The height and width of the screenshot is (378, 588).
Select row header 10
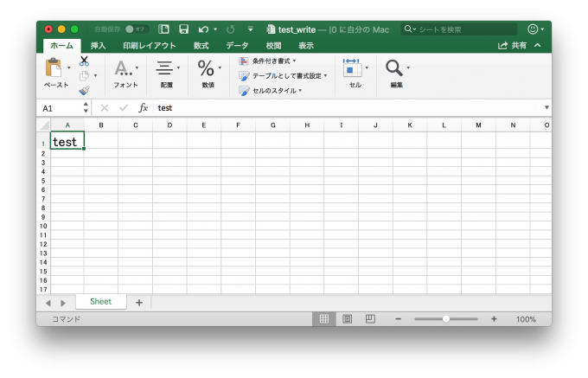coord(43,226)
